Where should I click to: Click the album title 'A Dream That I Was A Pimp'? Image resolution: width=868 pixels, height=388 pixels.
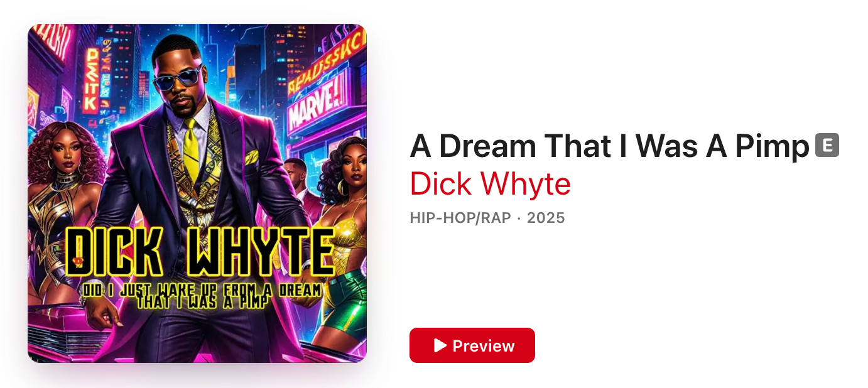pyautogui.click(x=609, y=146)
